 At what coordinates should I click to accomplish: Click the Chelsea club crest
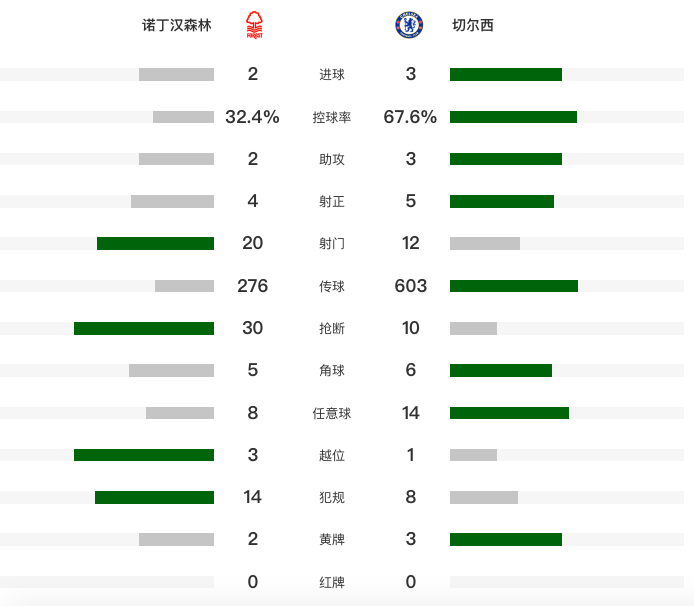click(x=409, y=25)
